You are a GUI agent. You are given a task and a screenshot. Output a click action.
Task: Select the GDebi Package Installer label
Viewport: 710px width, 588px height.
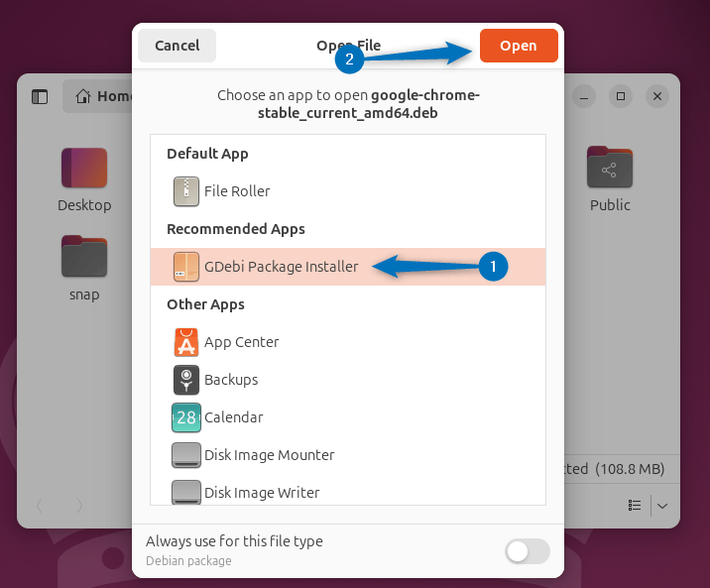coord(282,267)
